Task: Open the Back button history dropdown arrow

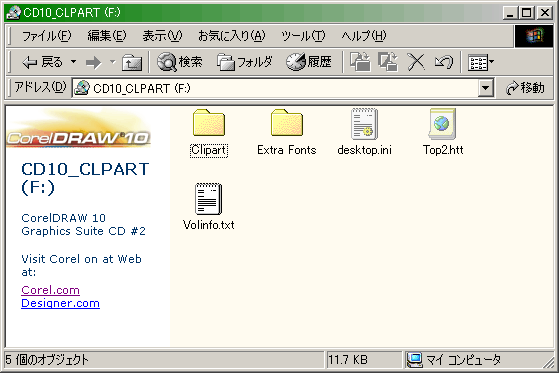Action: pos(73,62)
